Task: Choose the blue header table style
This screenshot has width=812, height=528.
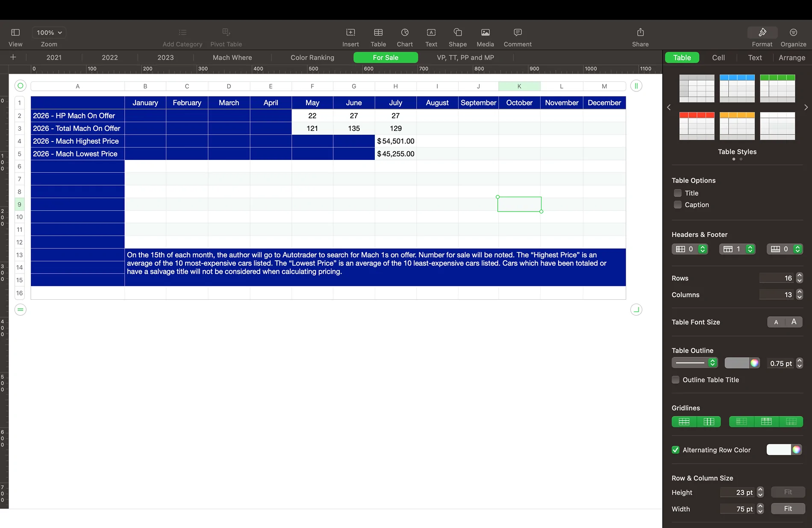Action: coord(737,88)
